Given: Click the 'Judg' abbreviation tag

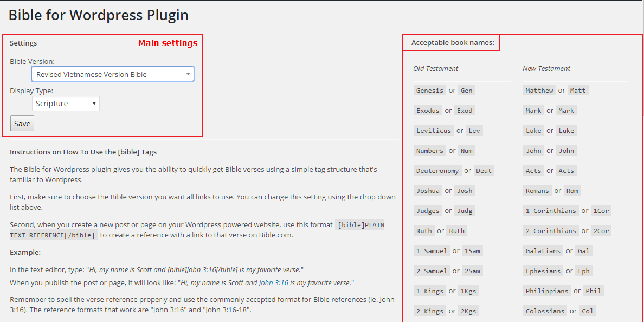Looking at the screenshot, I should point(465,211).
